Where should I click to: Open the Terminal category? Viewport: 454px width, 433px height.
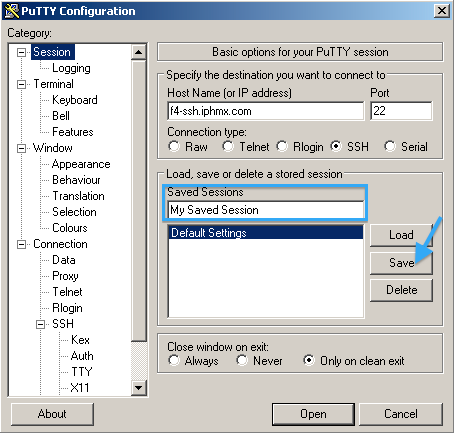point(53,84)
